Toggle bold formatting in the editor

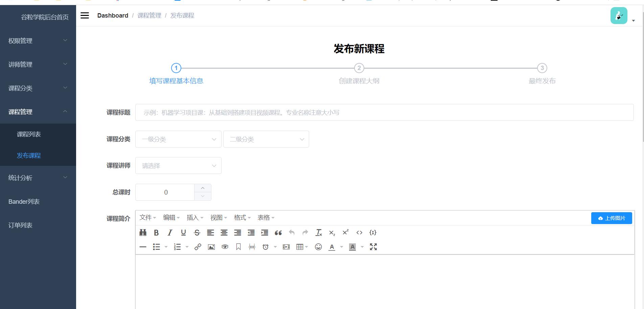coord(156,233)
